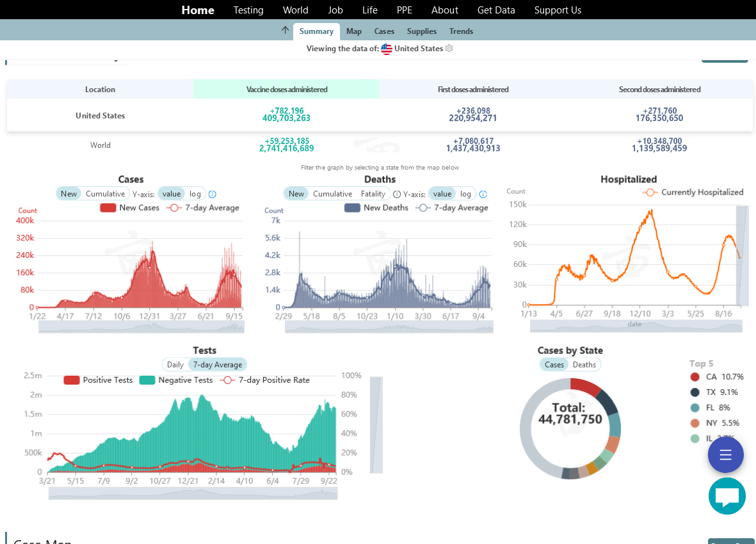Switch Tests chart to Daily

175,365
